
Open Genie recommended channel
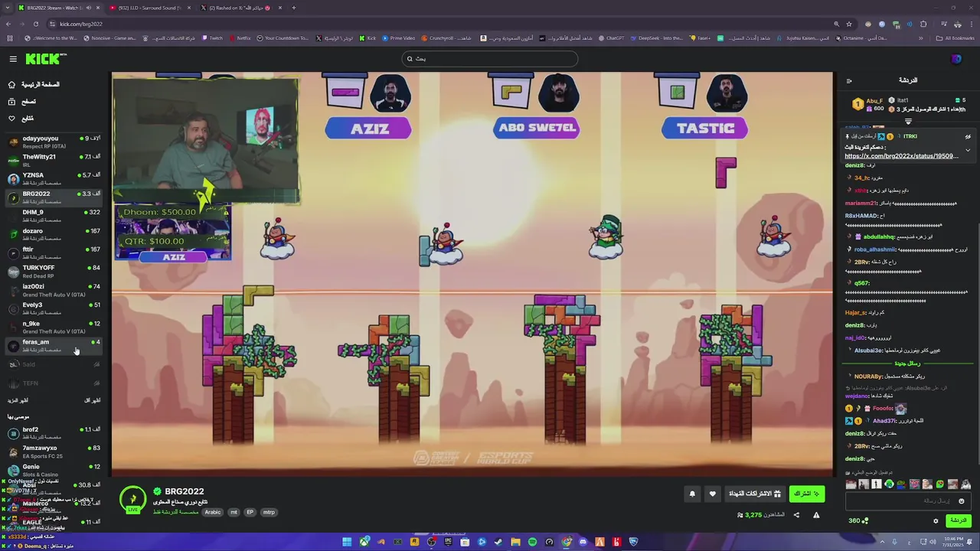[54, 469]
